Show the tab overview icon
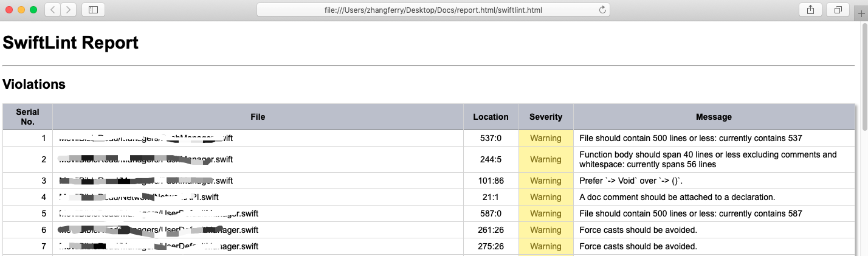The height and width of the screenshot is (256, 868). [x=838, y=10]
